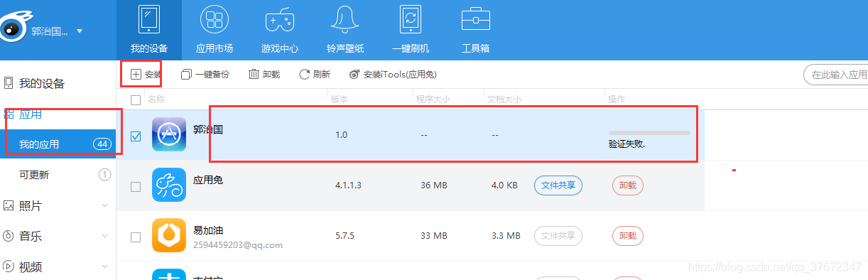Open 文件共享 for 易加油
The width and height of the screenshot is (868, 280).
[558, 236]
